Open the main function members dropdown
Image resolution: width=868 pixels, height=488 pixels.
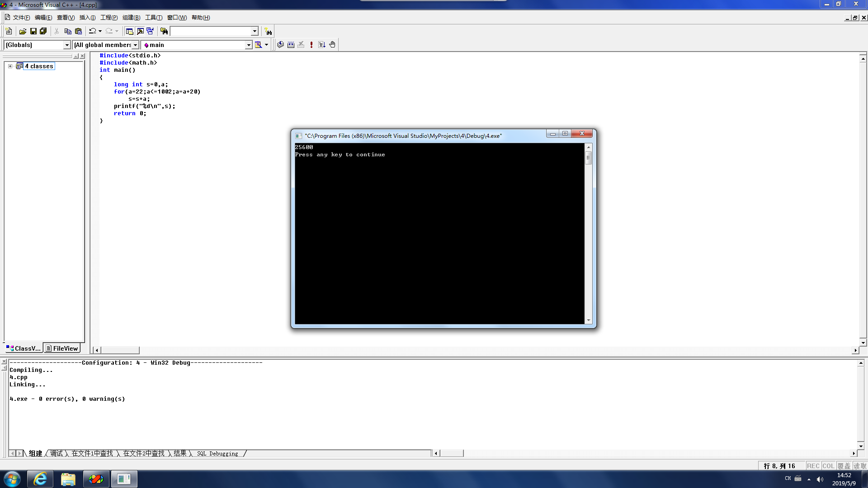tap(248, 45)
